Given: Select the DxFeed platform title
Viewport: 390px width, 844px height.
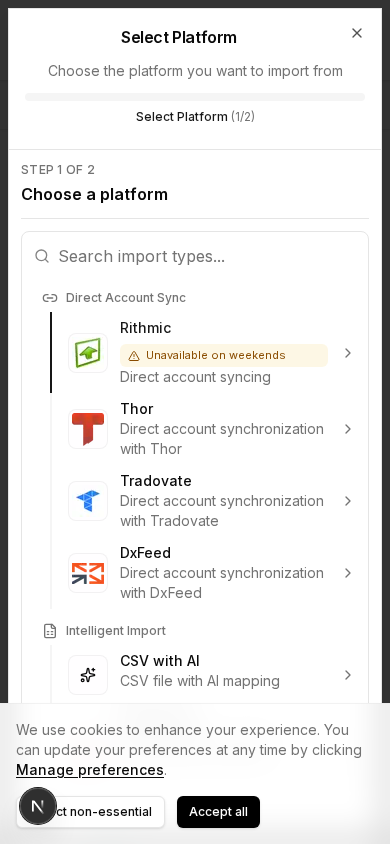Looking at the screenshot, I should (145, 553).
